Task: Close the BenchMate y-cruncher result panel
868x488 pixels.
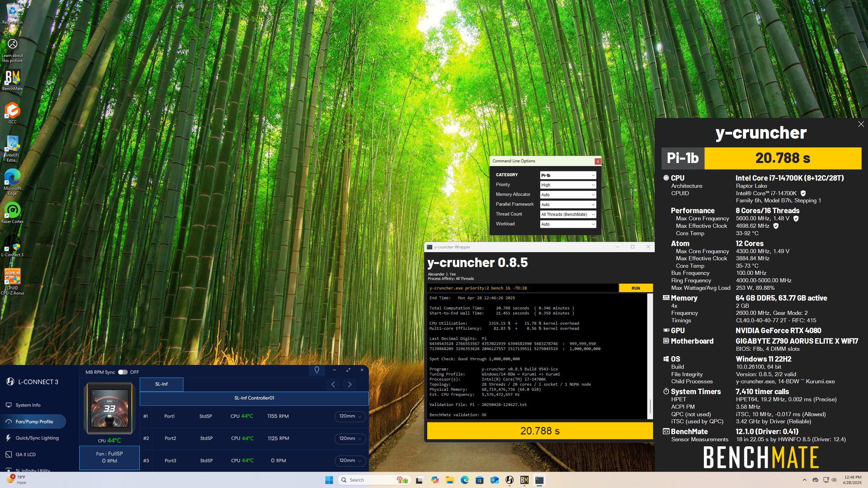Action: coord(861,124)
